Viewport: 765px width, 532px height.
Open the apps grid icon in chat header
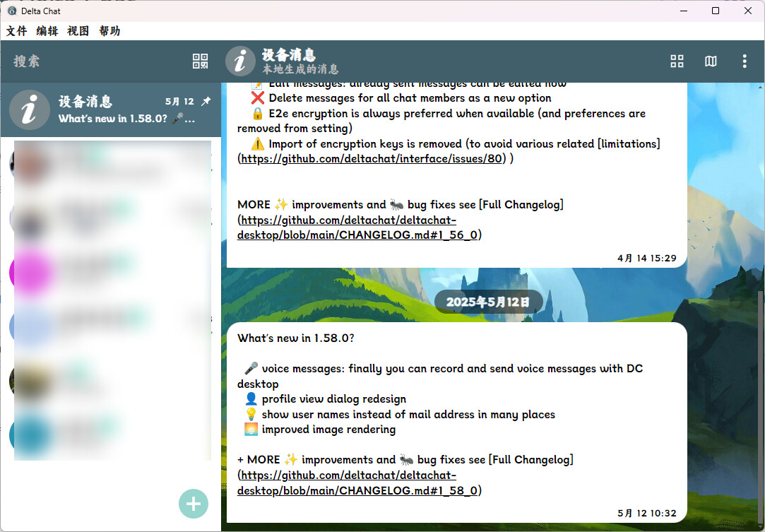[x=677, y=61]
